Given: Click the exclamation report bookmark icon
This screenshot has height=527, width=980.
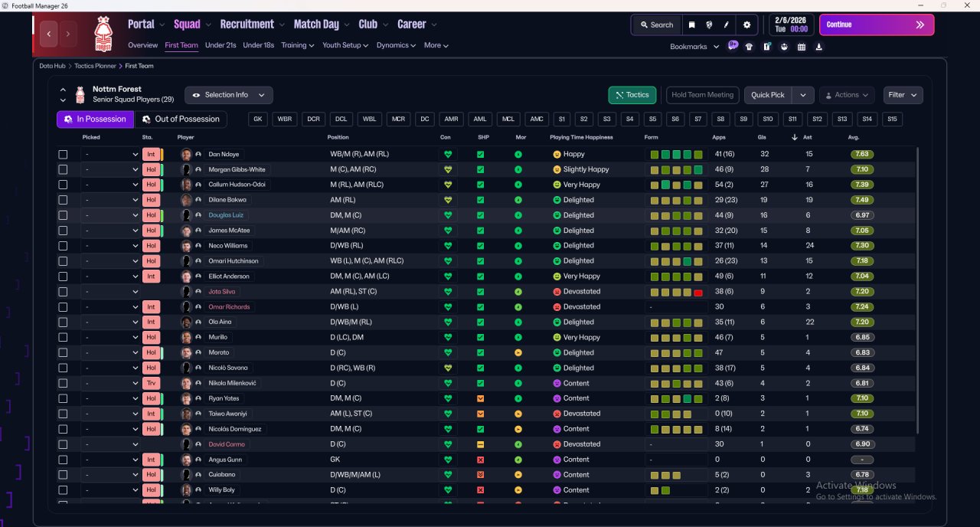Looking at the screenshot, I should pos(766,47).
